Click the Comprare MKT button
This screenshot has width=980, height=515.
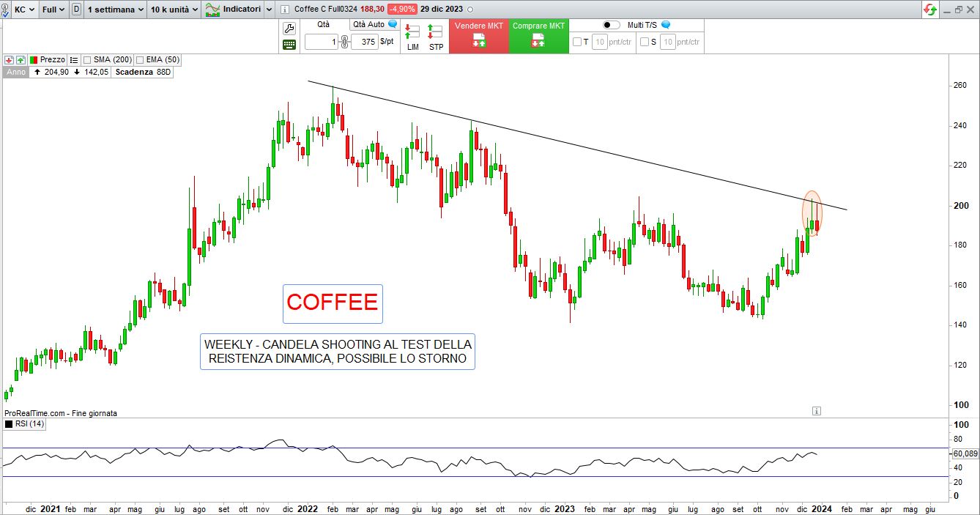538,36
